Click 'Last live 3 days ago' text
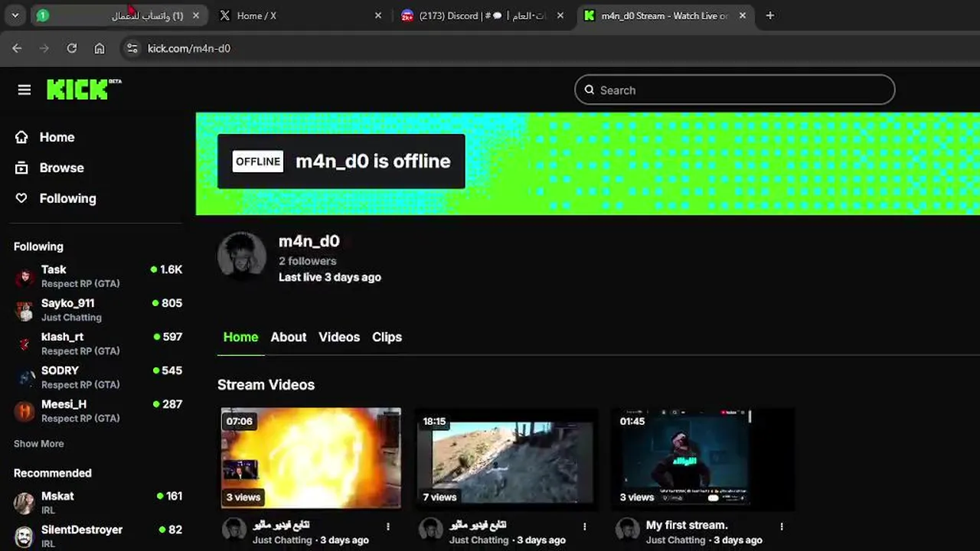The image size is (980, 551). pyautogui.click(x=330, y=277)
